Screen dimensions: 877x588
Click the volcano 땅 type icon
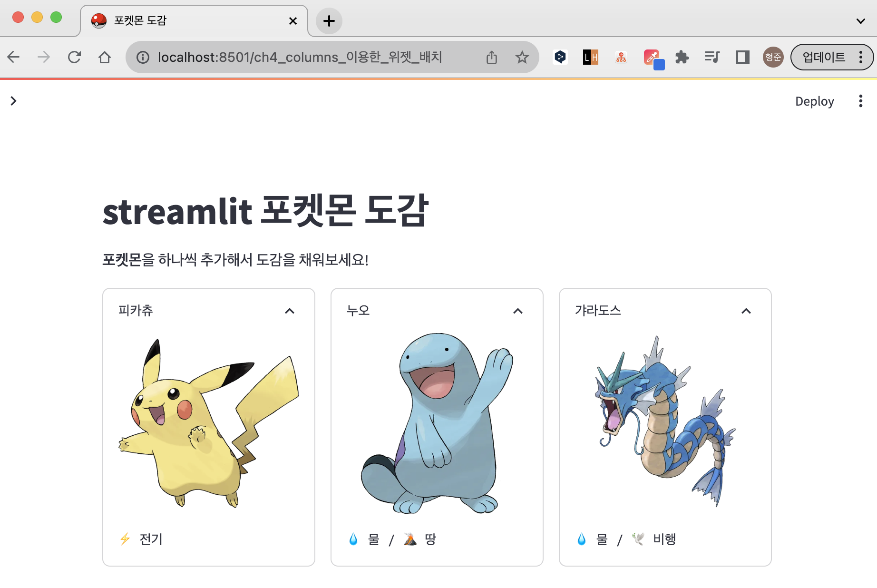point(410,539)
